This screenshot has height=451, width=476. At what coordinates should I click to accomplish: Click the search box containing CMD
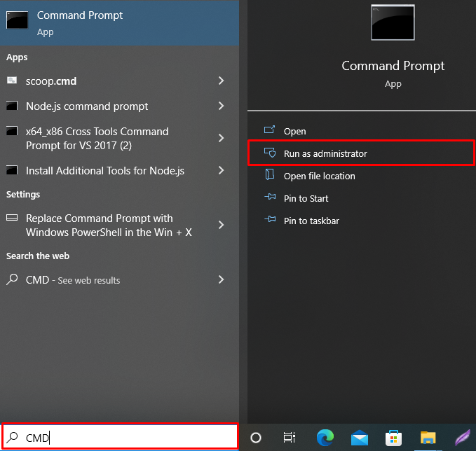(120, 436)
